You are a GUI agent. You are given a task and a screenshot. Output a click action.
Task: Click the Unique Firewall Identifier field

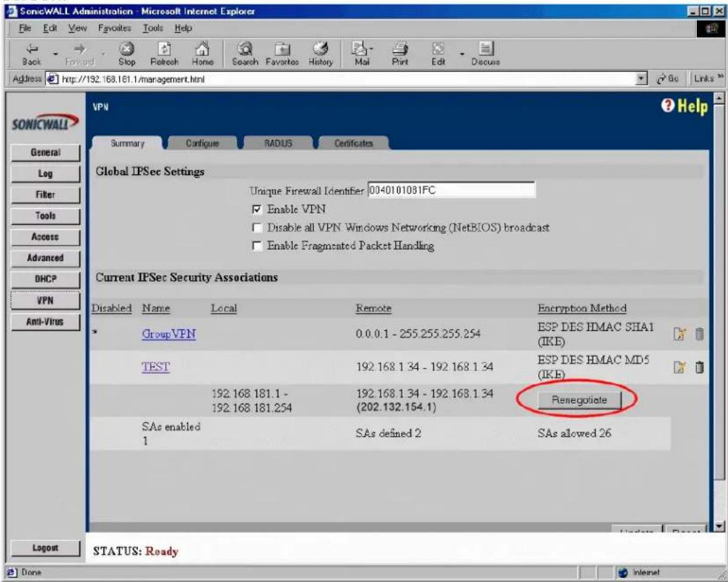point(452,190)
